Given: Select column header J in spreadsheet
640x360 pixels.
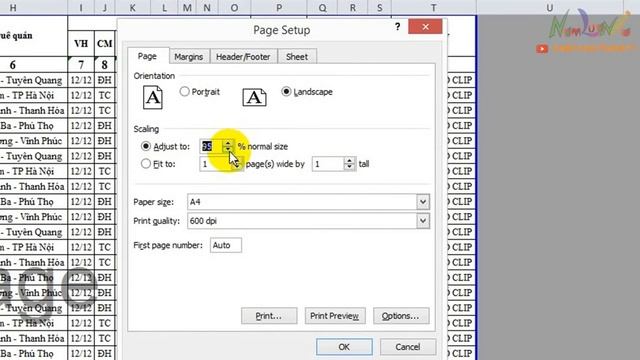Looking at the screenshot, I should pyautogui.click(x=105, y=7).
